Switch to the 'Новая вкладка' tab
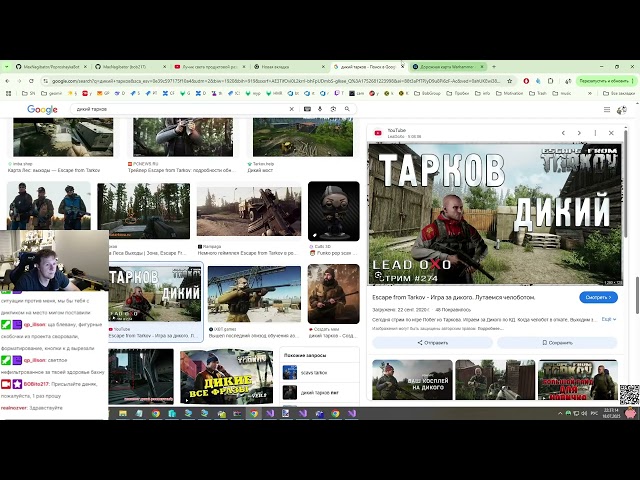 (x=289, y=67)
